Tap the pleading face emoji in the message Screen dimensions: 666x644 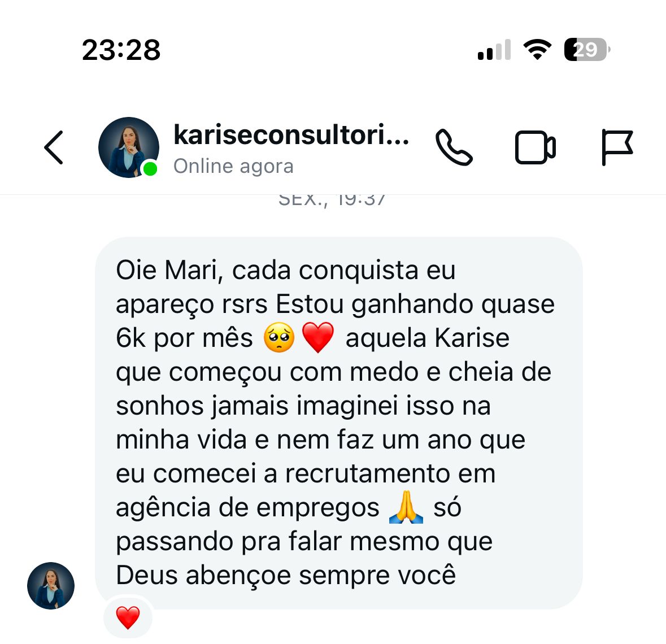click(279, 337)
